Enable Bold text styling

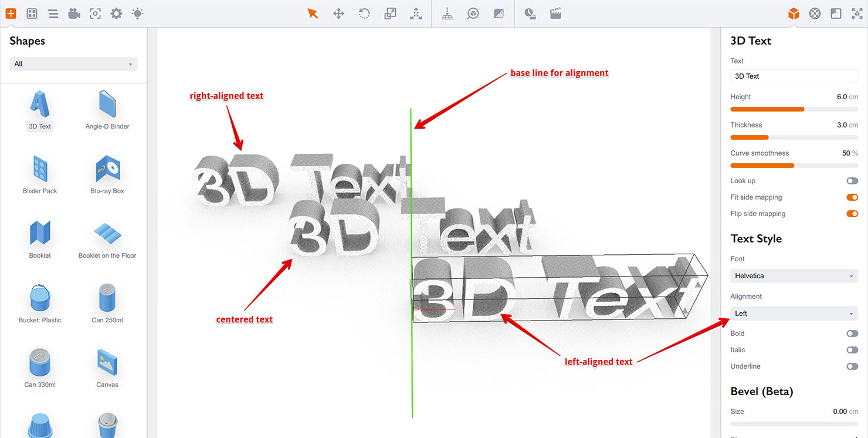point(852,333)
